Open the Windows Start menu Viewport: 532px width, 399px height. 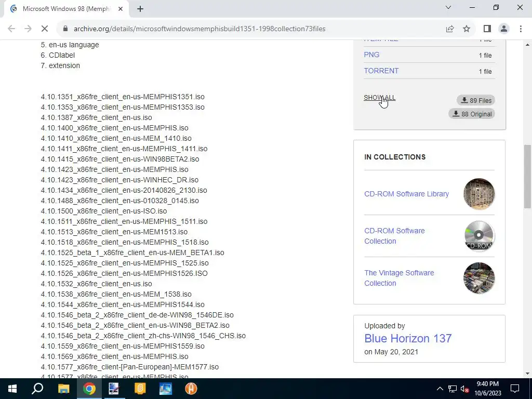coord(12,389)
